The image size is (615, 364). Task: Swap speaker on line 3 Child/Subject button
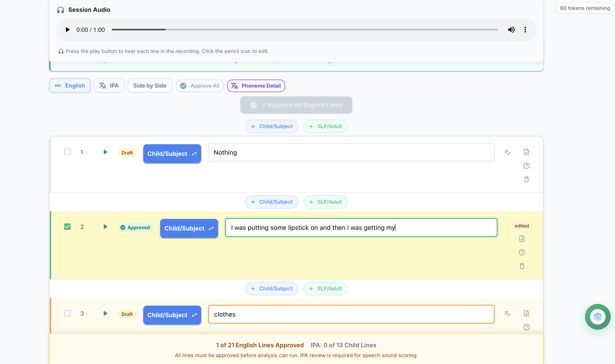point(172,315)
